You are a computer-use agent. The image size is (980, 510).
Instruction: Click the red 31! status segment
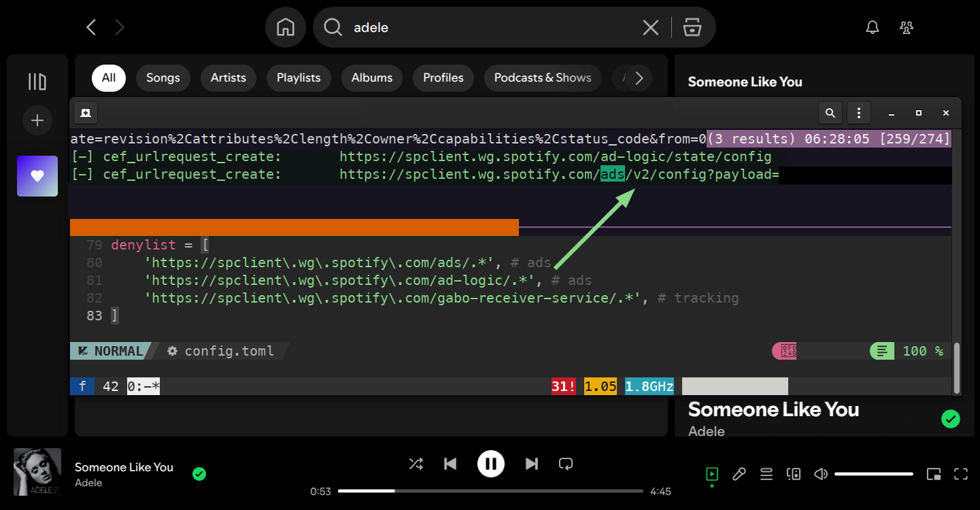[564, 386]
